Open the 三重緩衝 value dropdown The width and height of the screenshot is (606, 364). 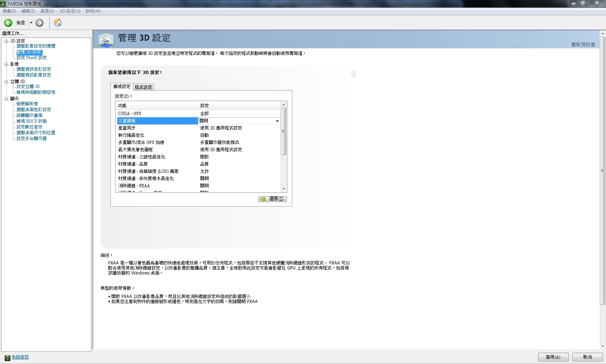pos(277,121)
